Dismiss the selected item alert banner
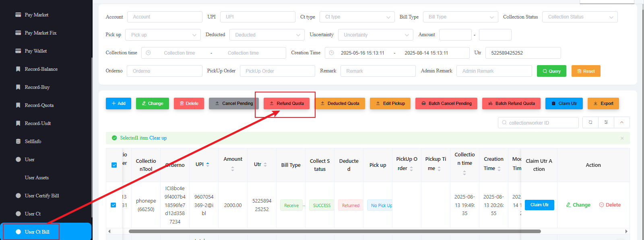Screen dimensions: 644x240 622,138
